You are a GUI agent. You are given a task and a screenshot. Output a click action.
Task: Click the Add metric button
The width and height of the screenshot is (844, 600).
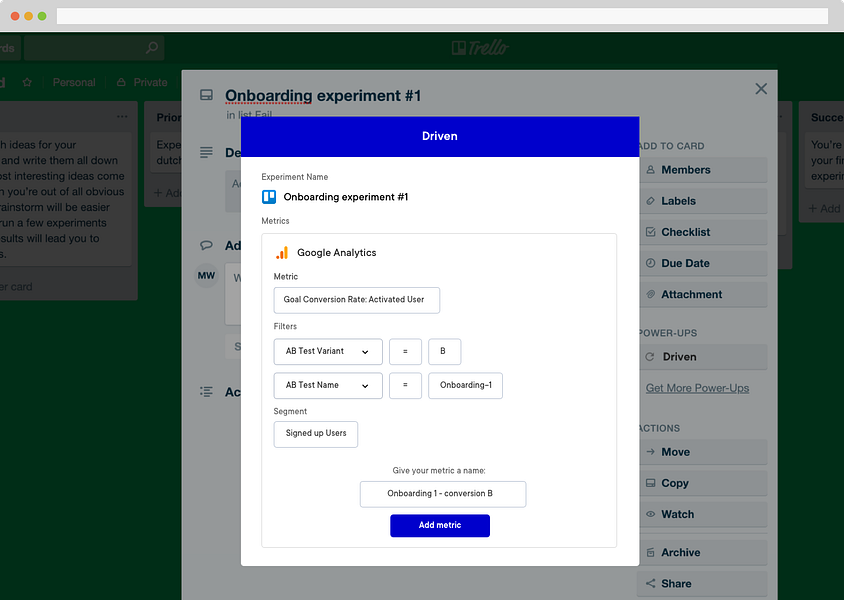point(440,525)
